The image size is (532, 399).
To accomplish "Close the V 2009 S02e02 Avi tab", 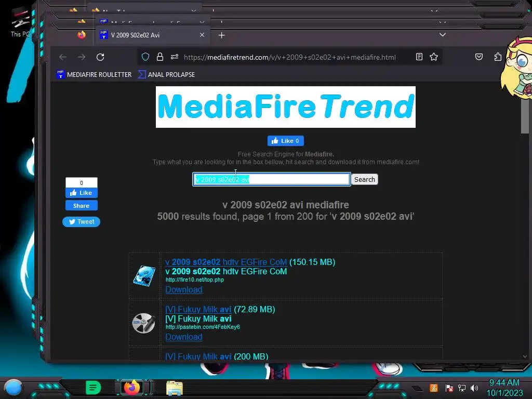I will pos(202,35).
